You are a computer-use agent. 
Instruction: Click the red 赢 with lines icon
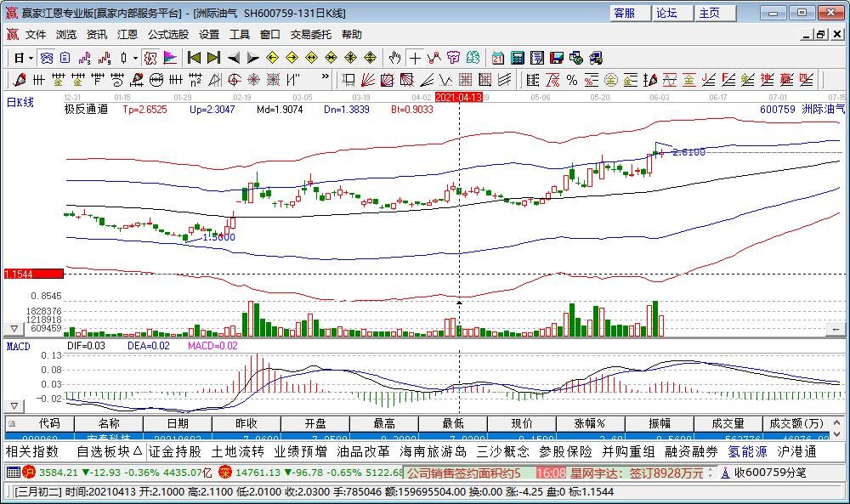coord(786,80)
